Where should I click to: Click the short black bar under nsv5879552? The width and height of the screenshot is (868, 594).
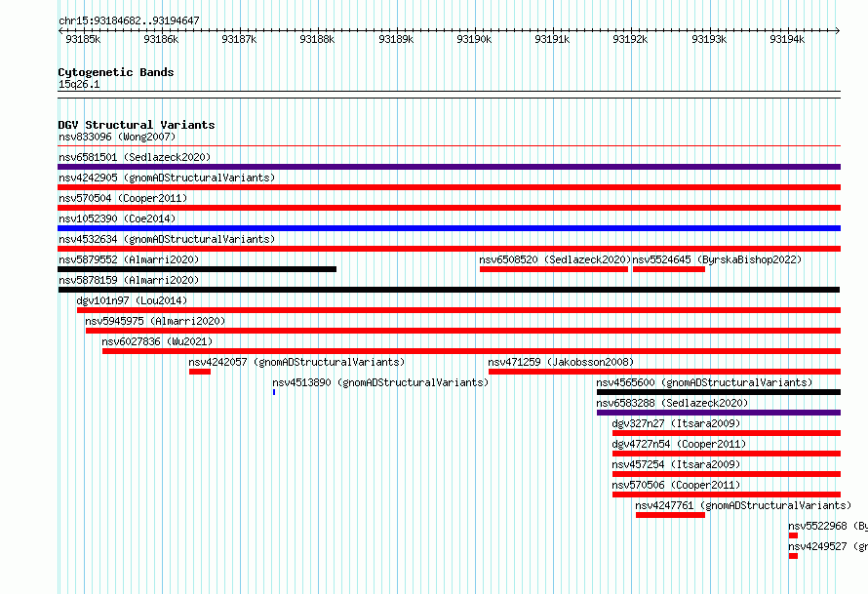tap(197, 269)
